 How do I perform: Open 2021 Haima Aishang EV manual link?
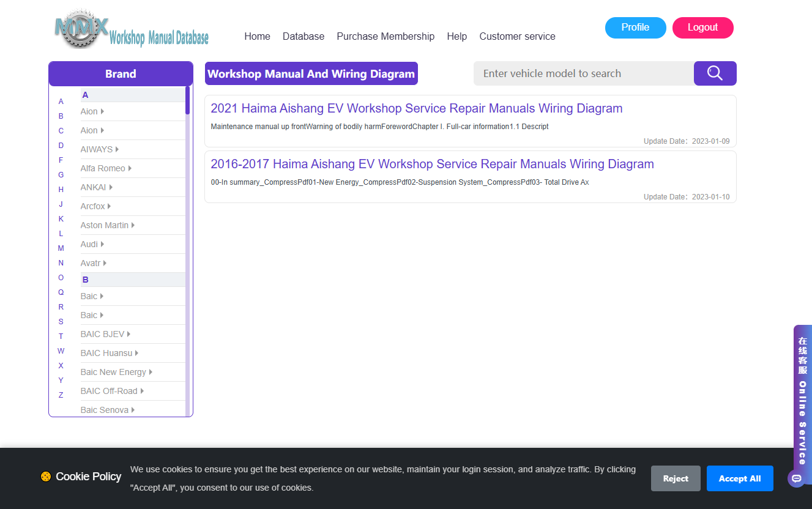coord(417,108)
